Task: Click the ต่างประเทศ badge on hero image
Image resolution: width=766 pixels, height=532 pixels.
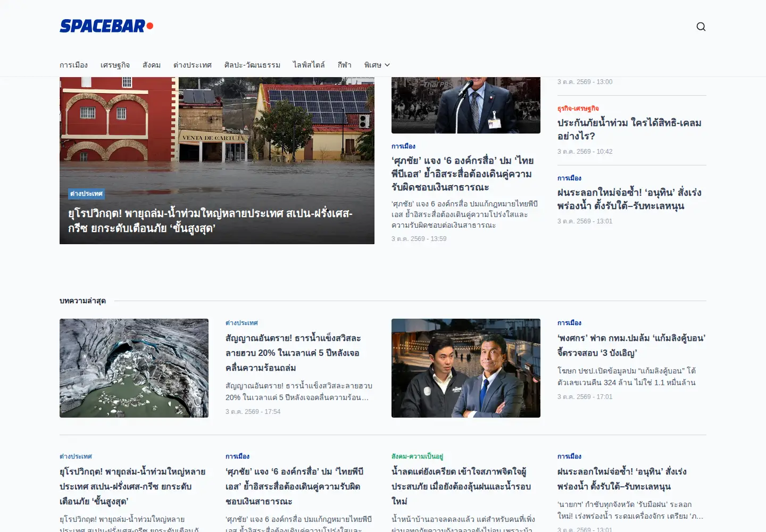Action: pyautogui.click(x=86, y=194)
